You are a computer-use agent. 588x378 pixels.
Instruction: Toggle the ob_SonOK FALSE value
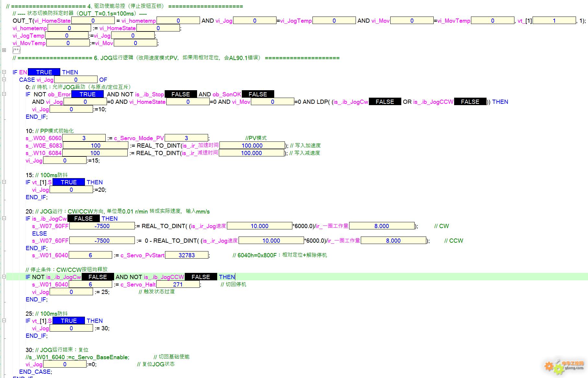coord(258,94)
